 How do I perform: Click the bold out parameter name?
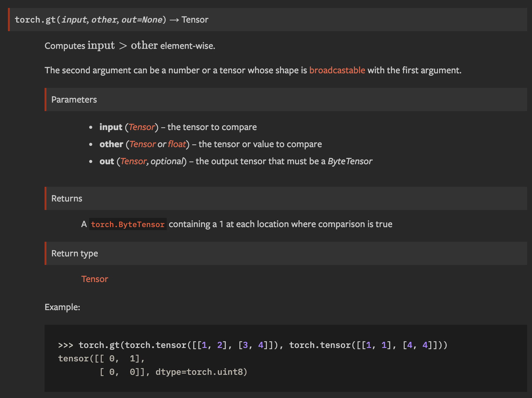[x=107, y=161]
